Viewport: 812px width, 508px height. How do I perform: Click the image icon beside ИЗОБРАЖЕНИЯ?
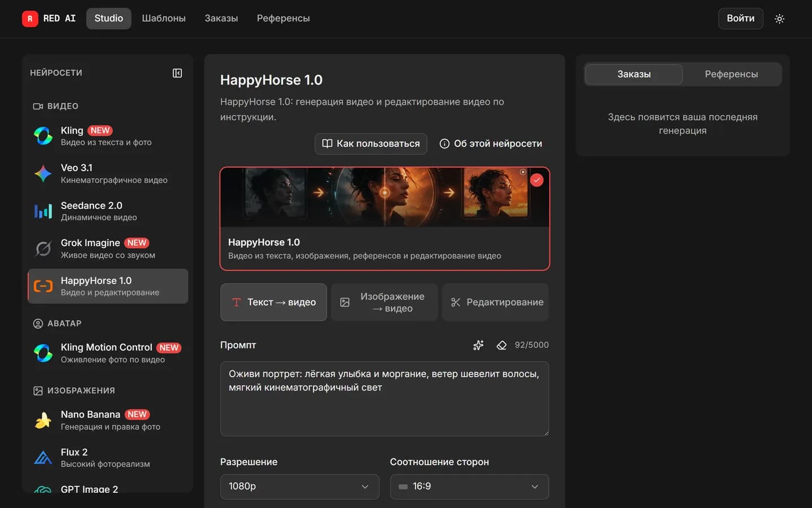[38, 391]
